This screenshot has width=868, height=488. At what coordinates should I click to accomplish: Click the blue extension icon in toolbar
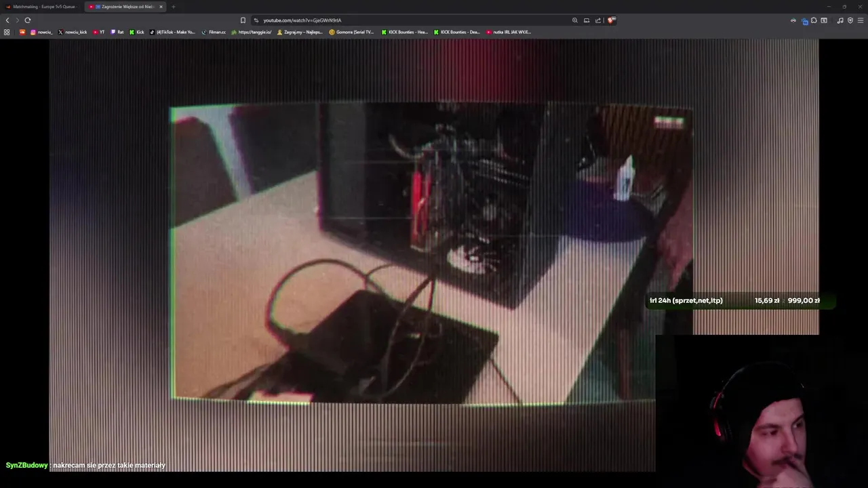click(x=804, y=21)
